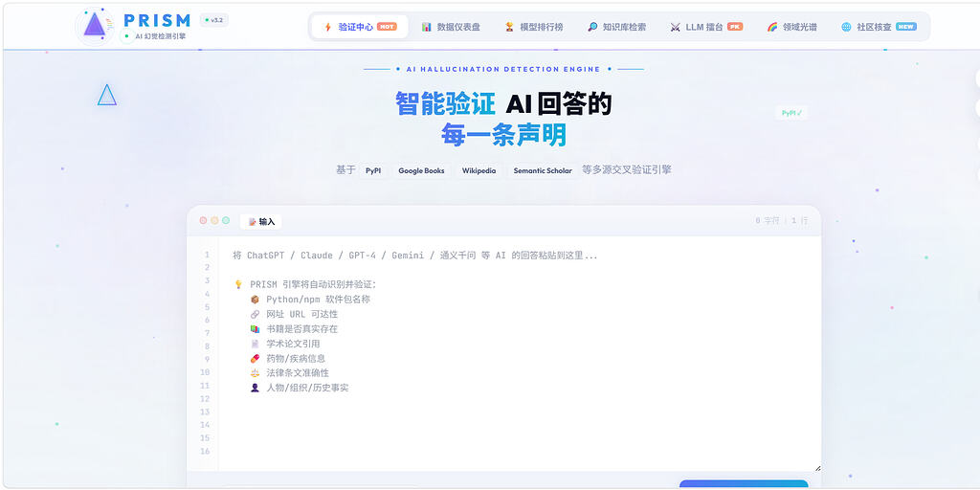Click the HOT badge on 验证中心

tap(387, 27)
